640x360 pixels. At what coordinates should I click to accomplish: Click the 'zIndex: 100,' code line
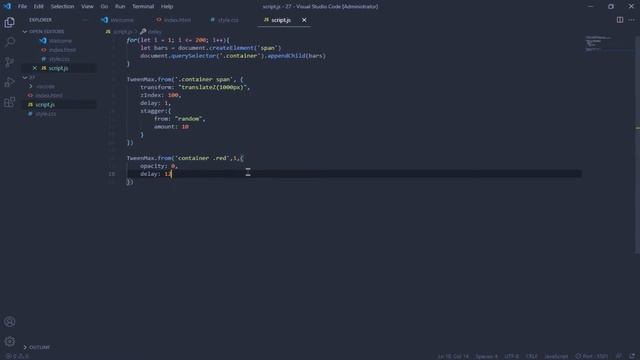coord(160,95)
